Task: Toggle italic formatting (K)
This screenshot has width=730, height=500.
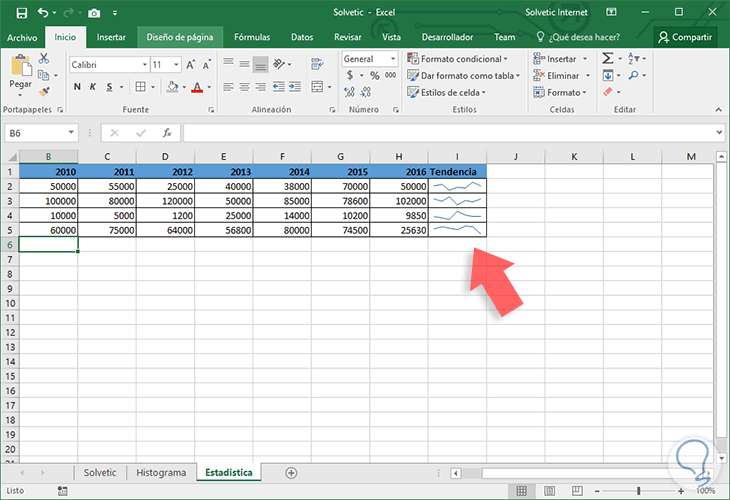Action: click(x=94, y=87)
